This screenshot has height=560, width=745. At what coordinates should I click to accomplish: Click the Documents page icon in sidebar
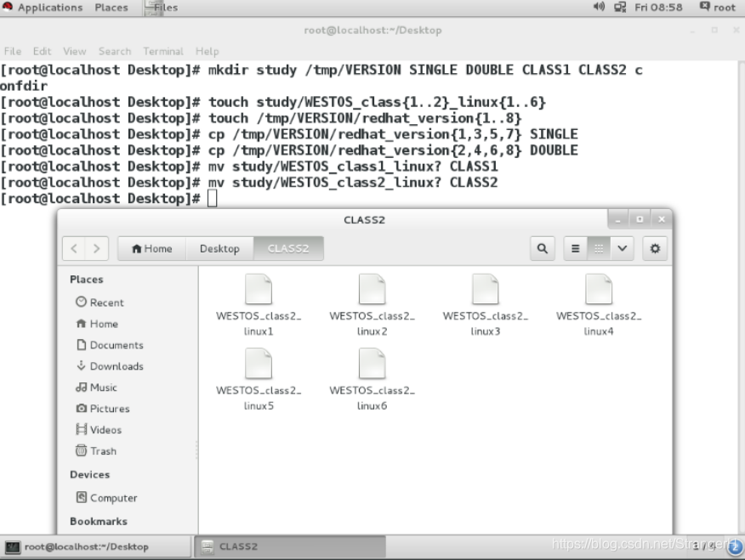coord(82,344)
